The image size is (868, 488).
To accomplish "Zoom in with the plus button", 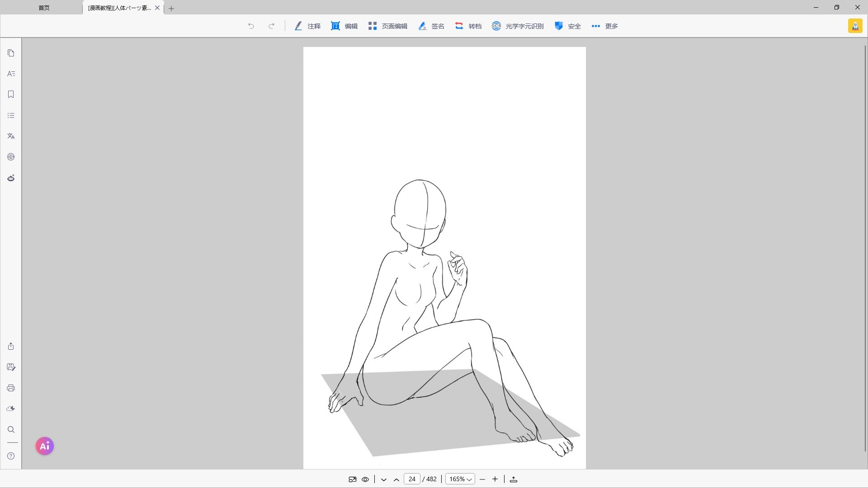I will coord(495,479).
